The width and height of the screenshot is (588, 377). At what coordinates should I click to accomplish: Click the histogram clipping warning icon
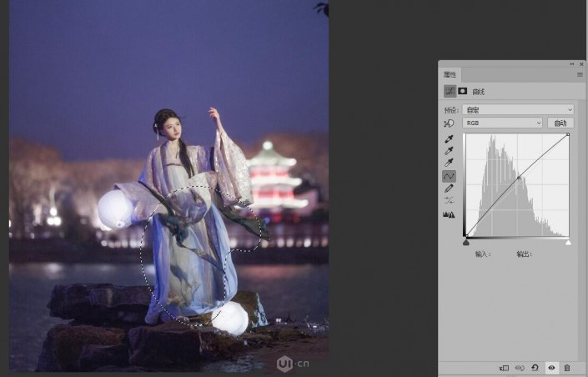450,214
